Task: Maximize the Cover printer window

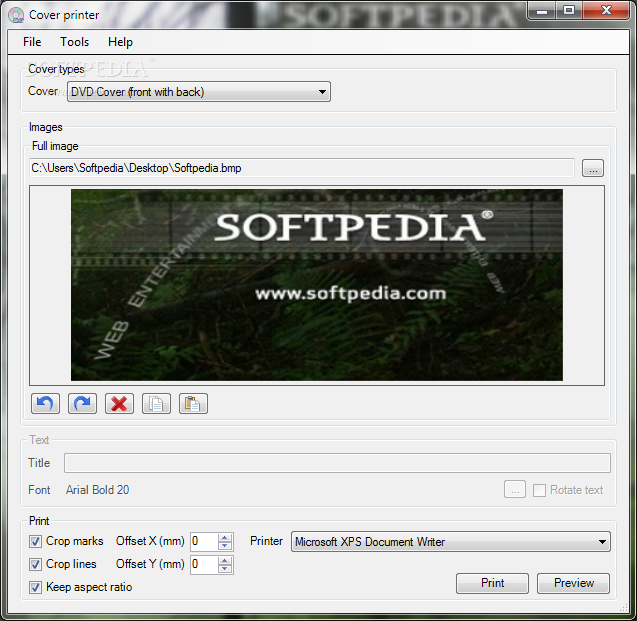Action: coord(569,11)
